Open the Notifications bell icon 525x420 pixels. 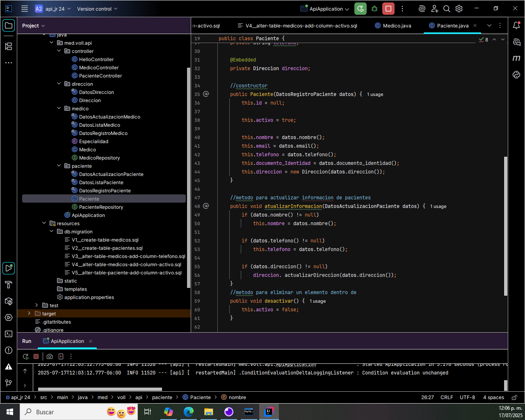click(x=516, y=25)
